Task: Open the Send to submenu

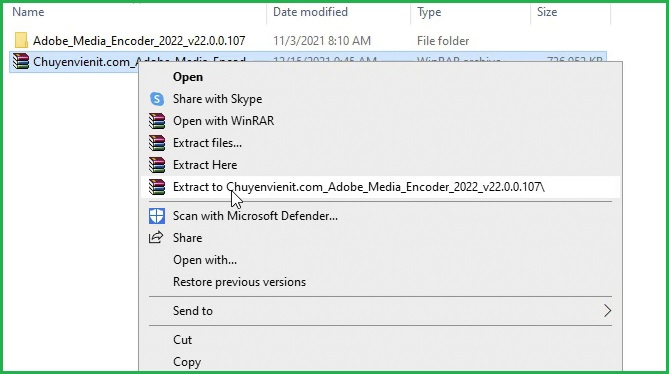Action: (x=380, y=311)
